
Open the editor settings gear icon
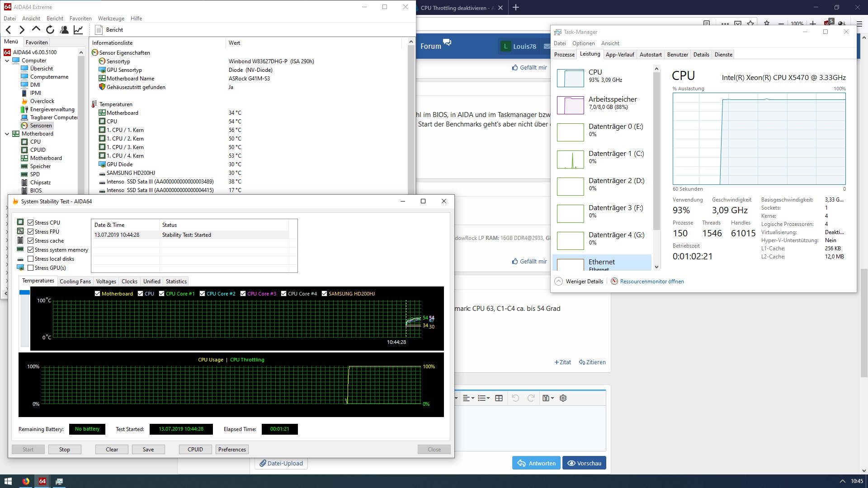(563, 398)
